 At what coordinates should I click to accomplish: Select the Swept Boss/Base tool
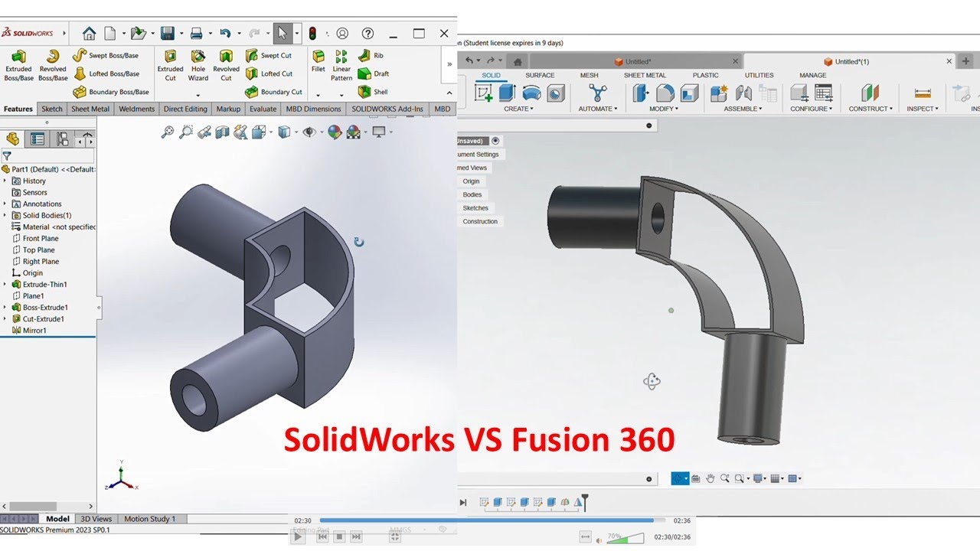(106, 55)
